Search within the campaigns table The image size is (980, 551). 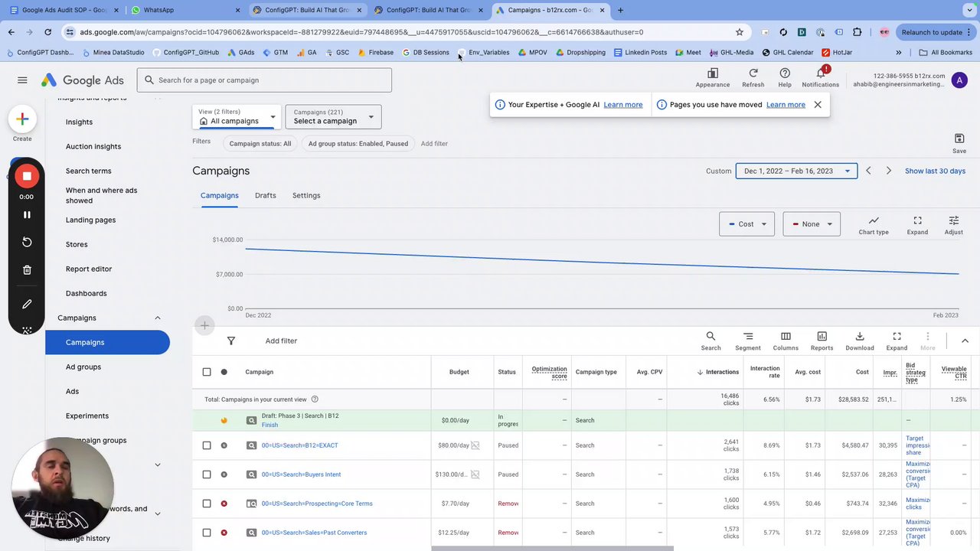point(710,341)
